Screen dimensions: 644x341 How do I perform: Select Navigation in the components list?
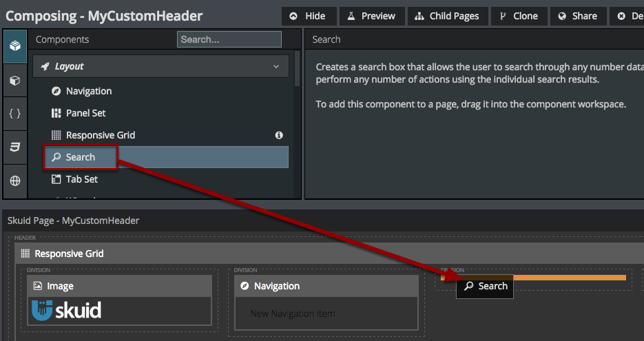[88, 91]
